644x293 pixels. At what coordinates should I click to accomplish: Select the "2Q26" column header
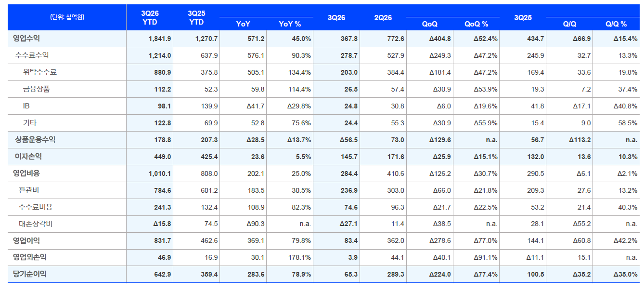point(383,18)
